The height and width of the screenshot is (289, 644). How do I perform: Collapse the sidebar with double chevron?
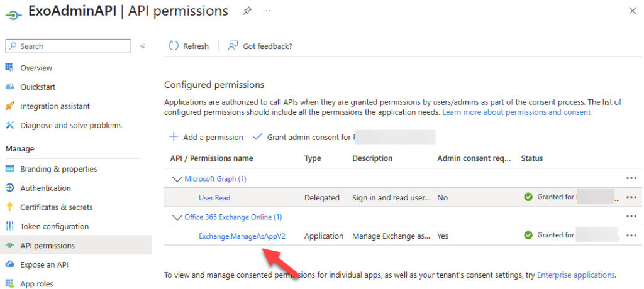coord(143,46)
